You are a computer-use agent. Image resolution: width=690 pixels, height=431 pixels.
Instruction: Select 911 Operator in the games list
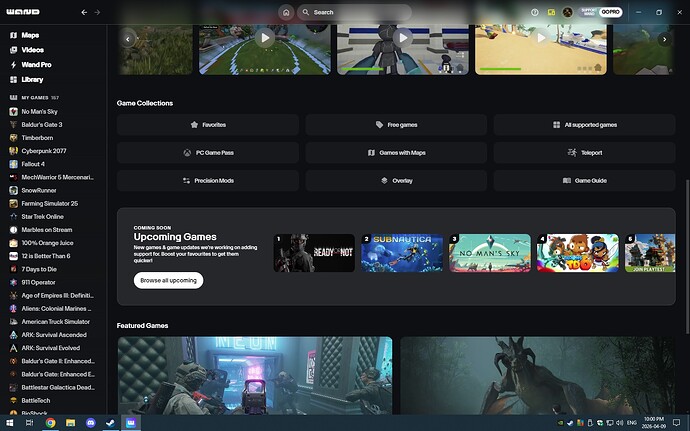38,282
